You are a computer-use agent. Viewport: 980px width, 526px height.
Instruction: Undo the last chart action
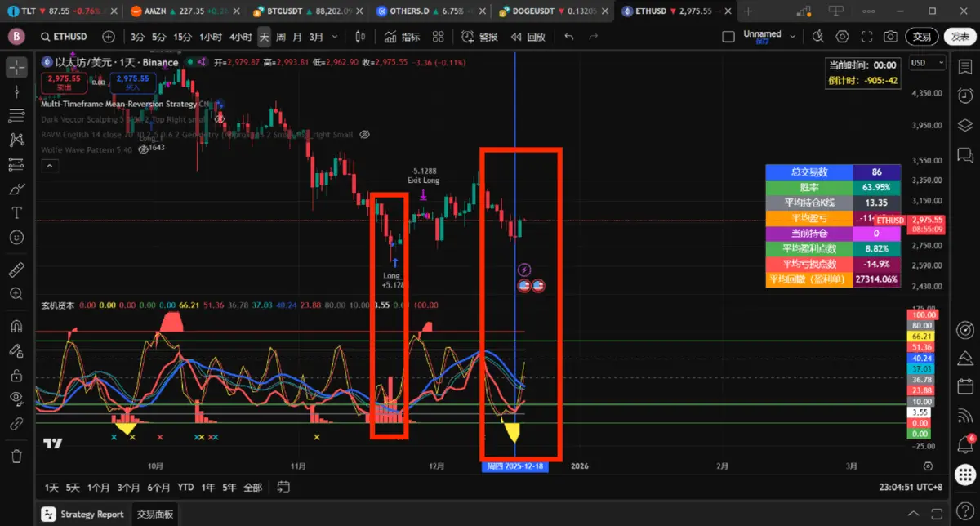click(569, 37)
